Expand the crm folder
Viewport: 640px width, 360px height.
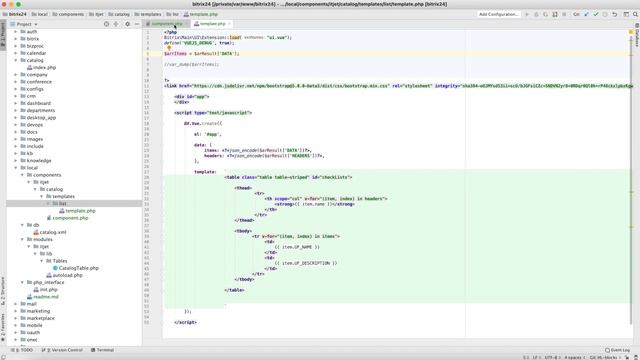point(16,96)
